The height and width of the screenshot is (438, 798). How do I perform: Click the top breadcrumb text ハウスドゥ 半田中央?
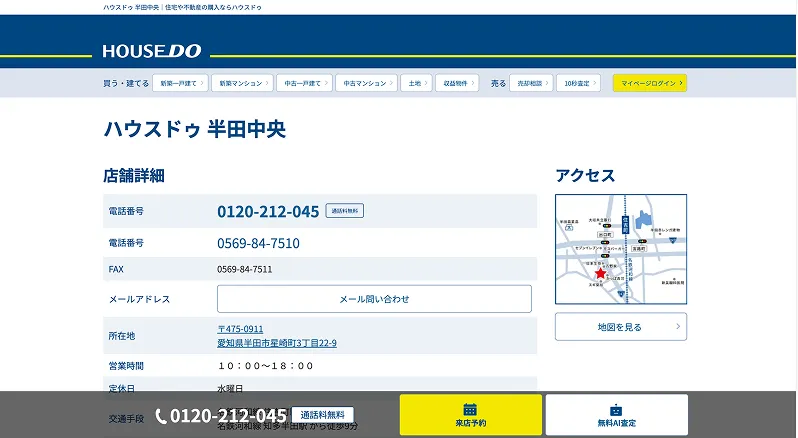pyautogui.click(x=131, y=8)
